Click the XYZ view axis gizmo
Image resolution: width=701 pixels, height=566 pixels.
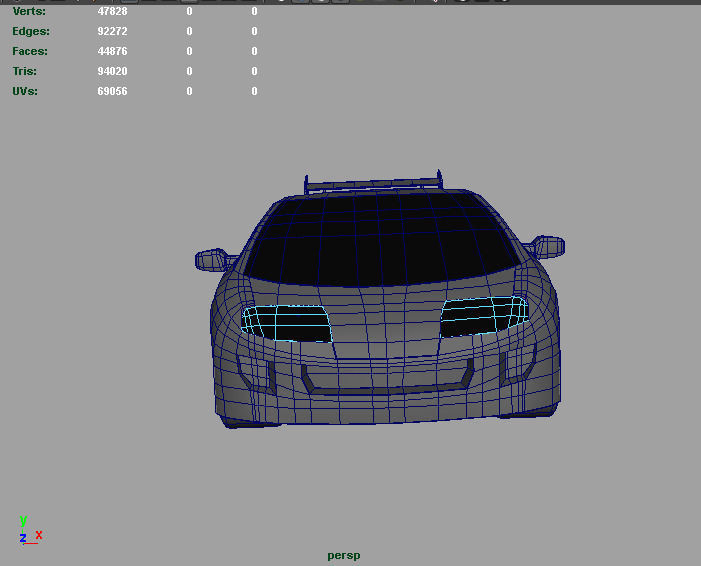(30, 530)
